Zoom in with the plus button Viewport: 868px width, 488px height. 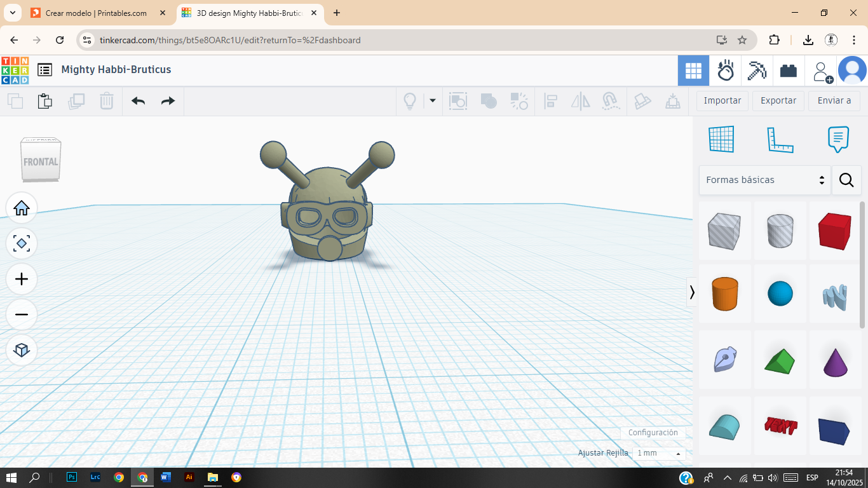pos(22,279)
